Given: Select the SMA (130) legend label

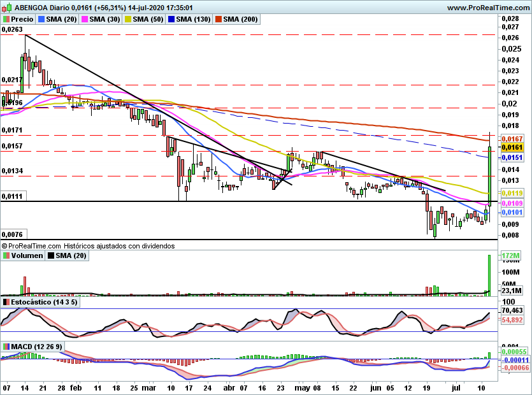Looking at the screenshot, I should (x=194, y=19).
